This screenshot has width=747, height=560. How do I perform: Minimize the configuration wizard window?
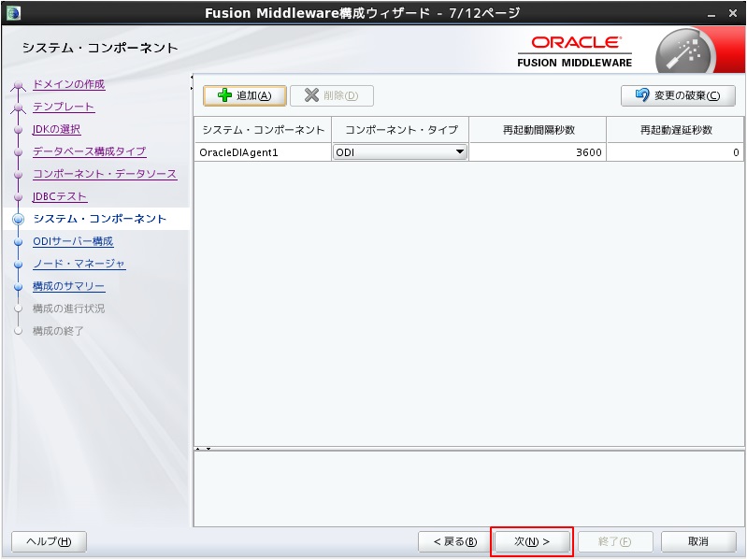[711, 14]
